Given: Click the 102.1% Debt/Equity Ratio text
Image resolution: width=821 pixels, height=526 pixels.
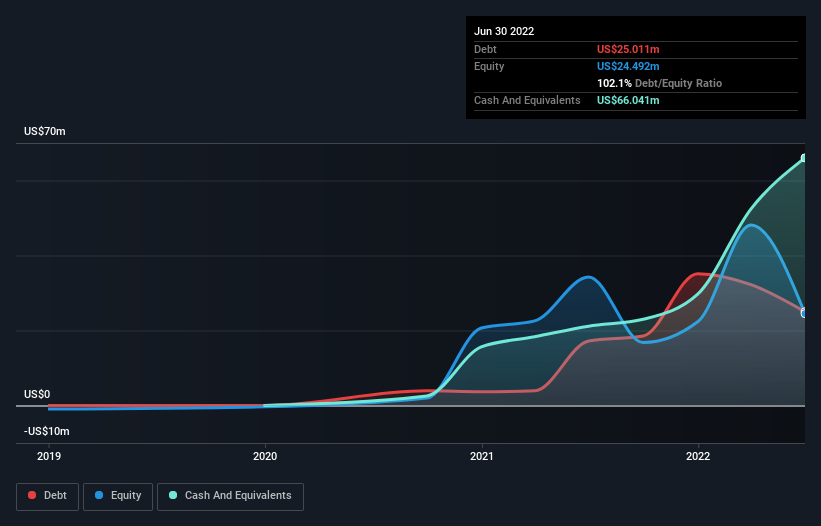Looking at the screenshot, I should tap(659, 83).
